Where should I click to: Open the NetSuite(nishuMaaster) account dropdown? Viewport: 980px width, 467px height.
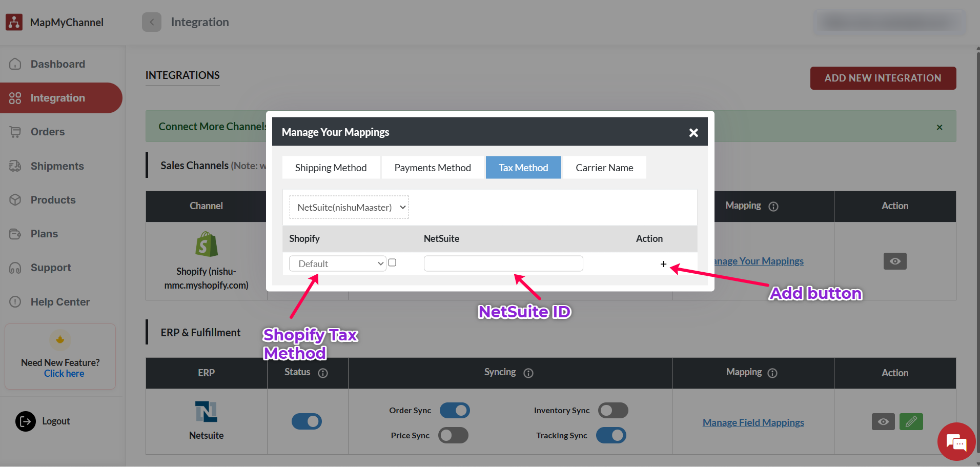pos(349,208)
